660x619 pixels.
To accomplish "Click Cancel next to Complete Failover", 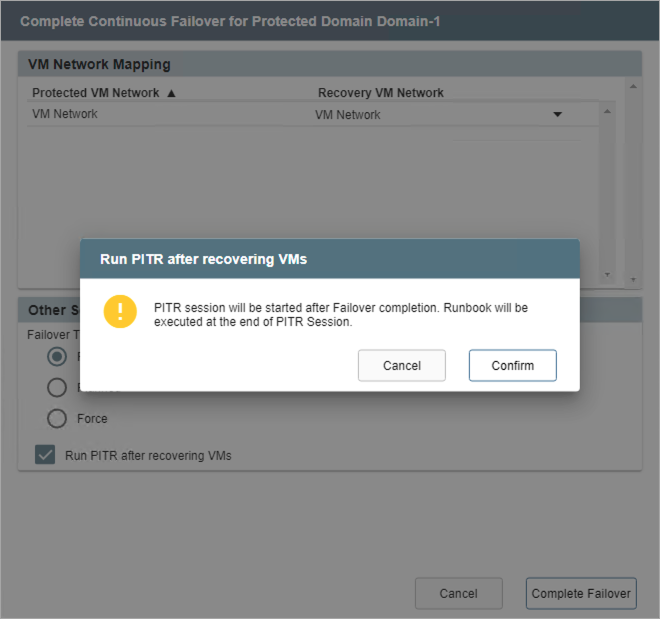I will point(458,593).
